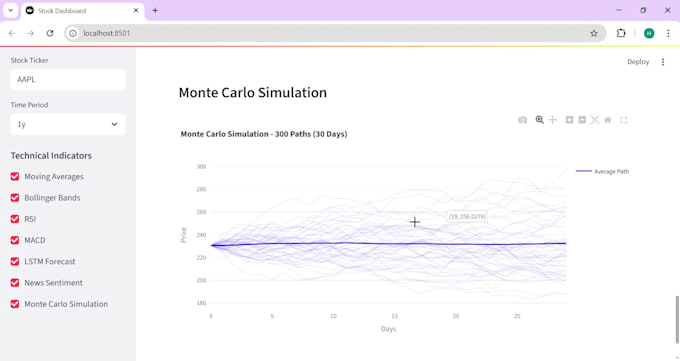Download the plot as PNG with the camera icon
This screenshot has height=361, width=680.
[x=523, y=120]
